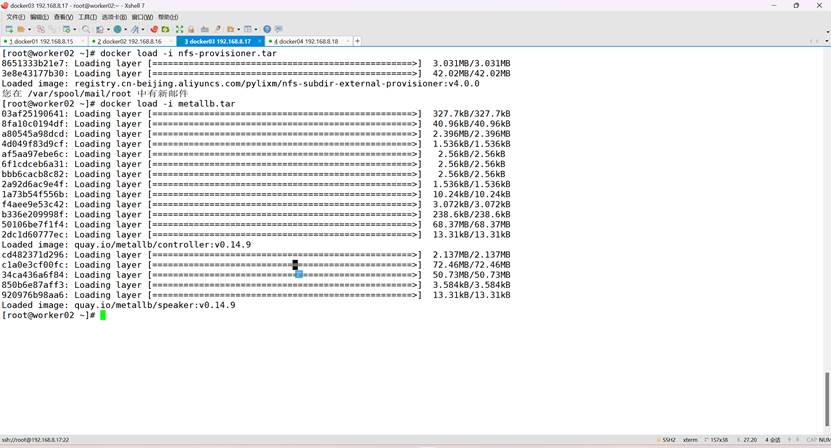Click the xterm status bar entry

(690, 440)
